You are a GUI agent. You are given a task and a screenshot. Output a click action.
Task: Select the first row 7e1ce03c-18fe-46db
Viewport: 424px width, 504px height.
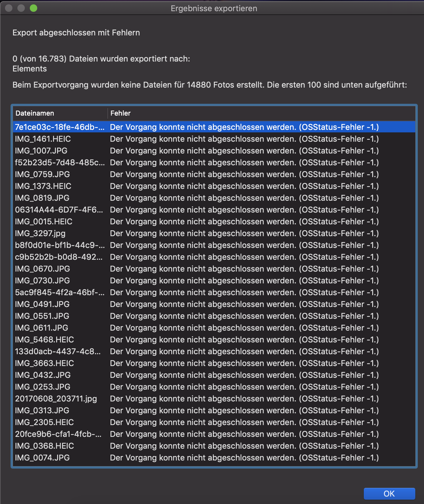pos(60,127)
